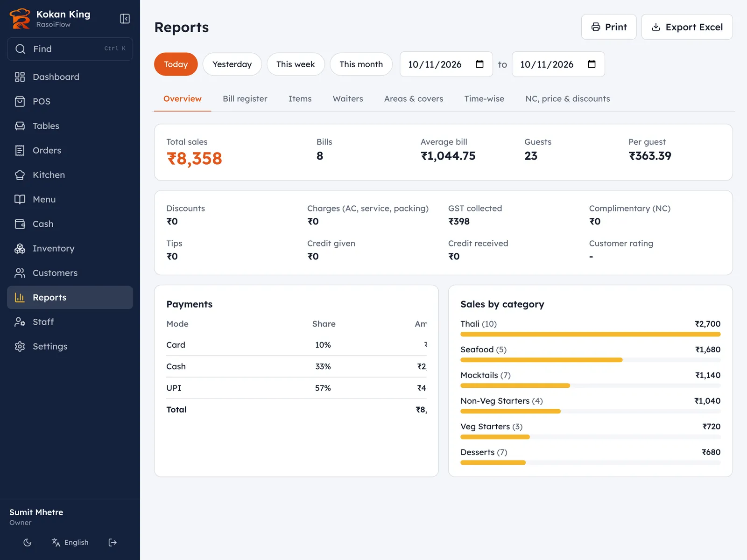Select the This week filter
Viewport: 747px width, 560px height.
(x=296, y=64)
